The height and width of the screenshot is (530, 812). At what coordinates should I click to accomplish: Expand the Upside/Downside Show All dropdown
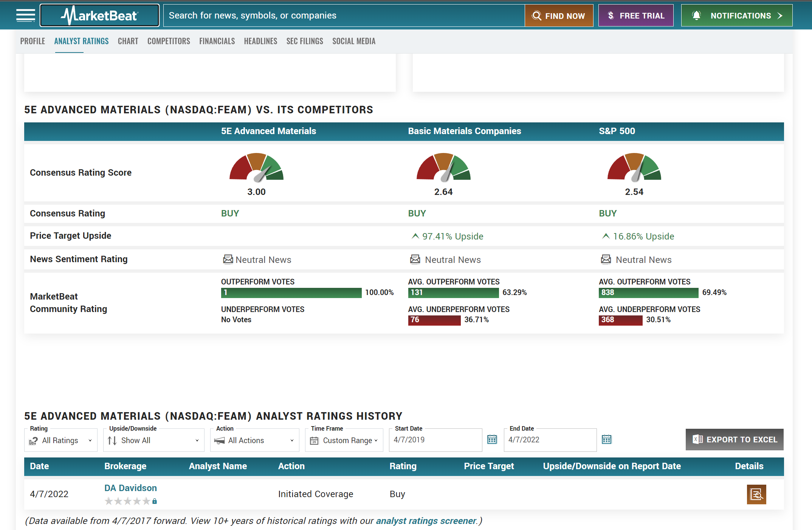[154, 440]
